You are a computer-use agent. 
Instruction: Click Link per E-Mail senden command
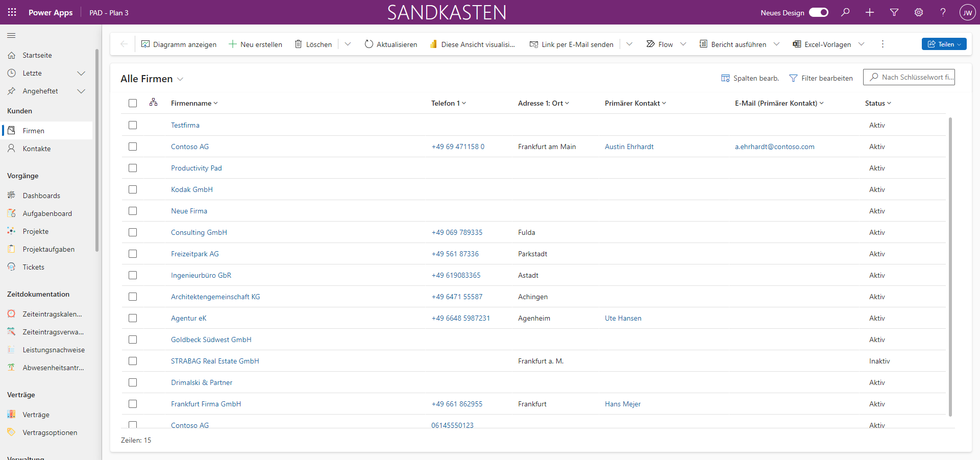(x=572, y=44)
